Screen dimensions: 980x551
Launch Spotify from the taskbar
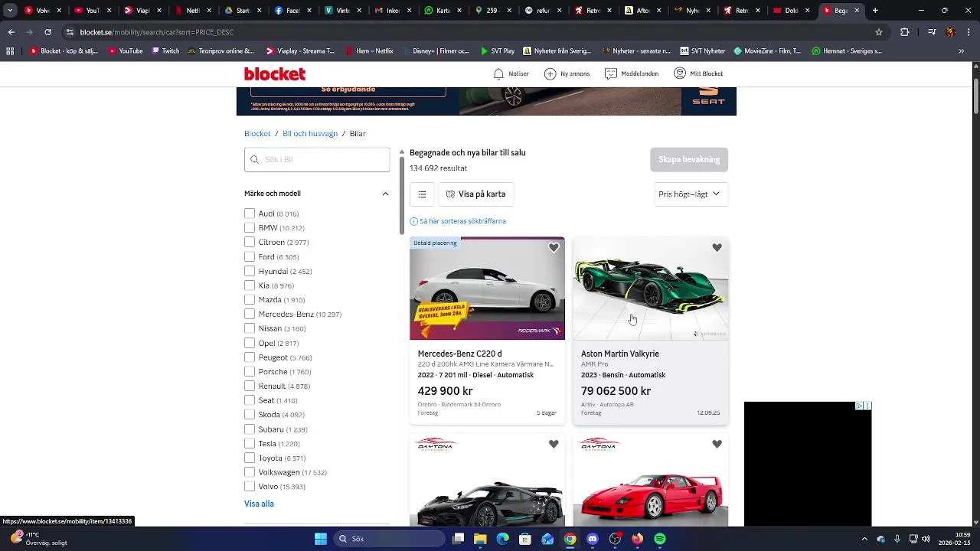point(660,539)
